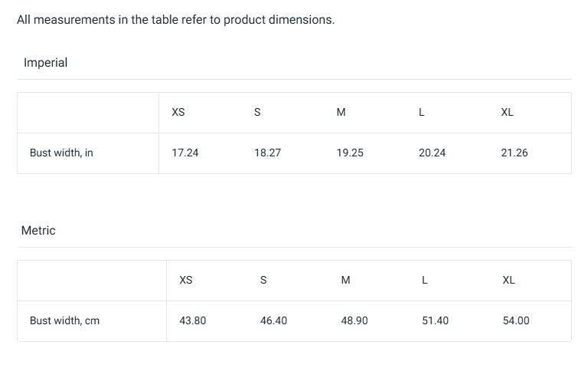Click the "Bust width, cm" row label
The image size is (588, 371).
tap(64, 321)
